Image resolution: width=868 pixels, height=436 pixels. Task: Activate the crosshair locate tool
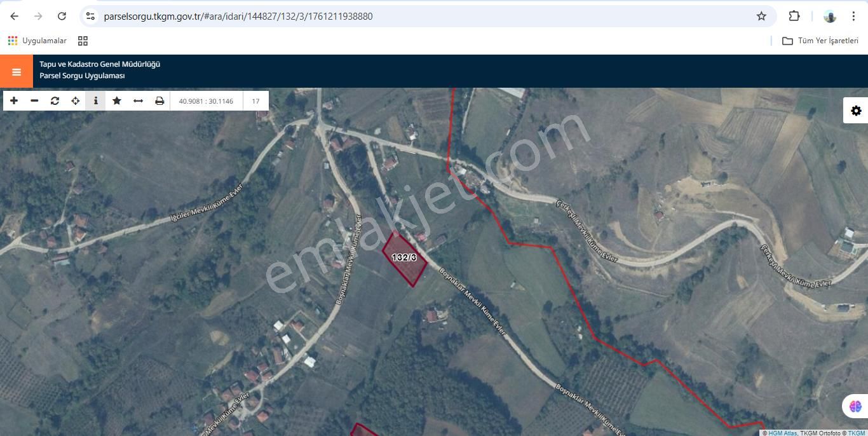75,101
